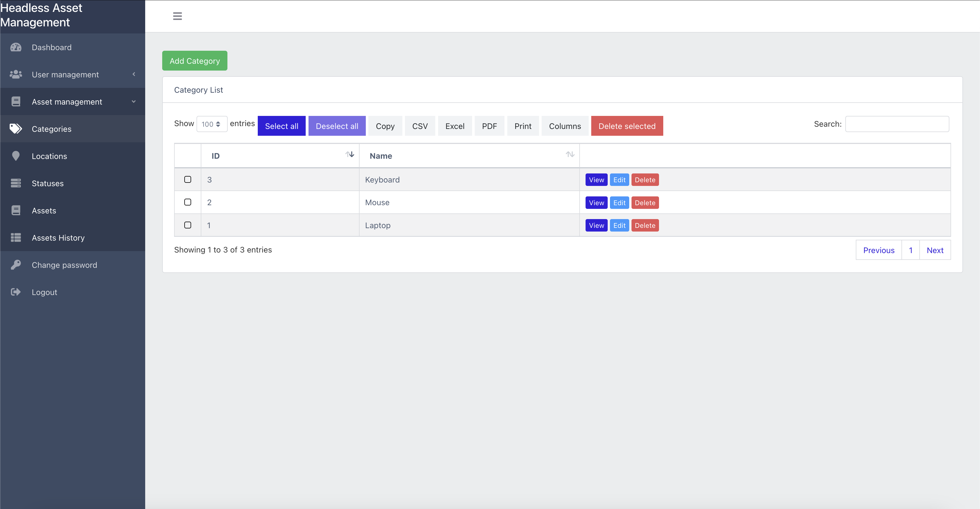The width and height of the screenshot is (980, 509).
Task: Tick the checkbox for Mouse category
Action: (x=187, y=202)
